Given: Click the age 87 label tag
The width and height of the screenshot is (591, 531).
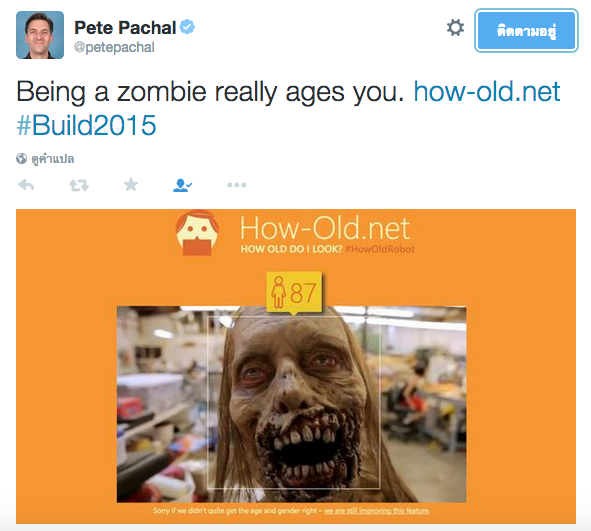Looking at the screenshot, I should [x=294, y=293].
